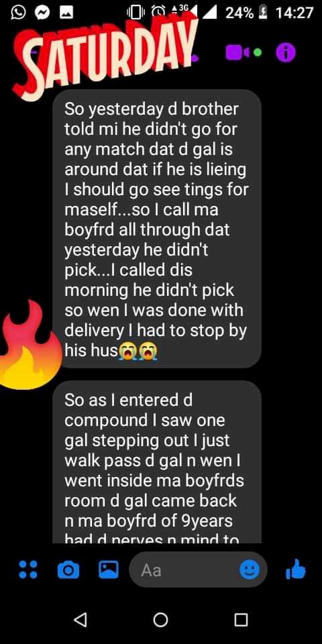Tap the green active status dot
The width and height of the screenshot is (322, 644).
(x=258, y=52)
